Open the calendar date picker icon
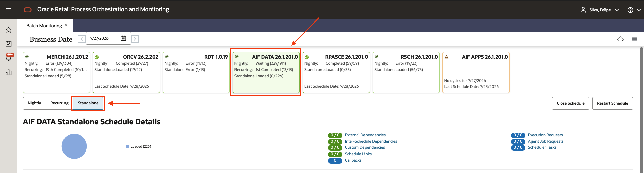Image resolution: width=644 pixels, height=173 pixels. [x=123, y=38]
